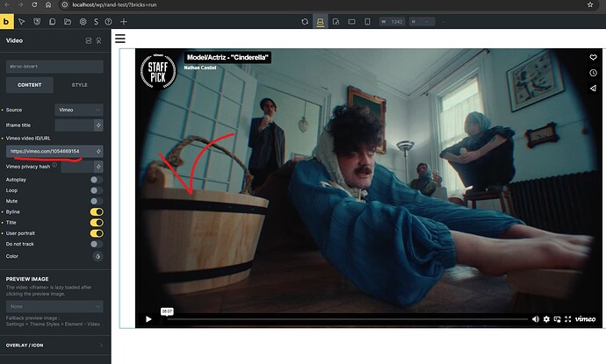Open the shield-shaped toolbar icon

point(37,22)
